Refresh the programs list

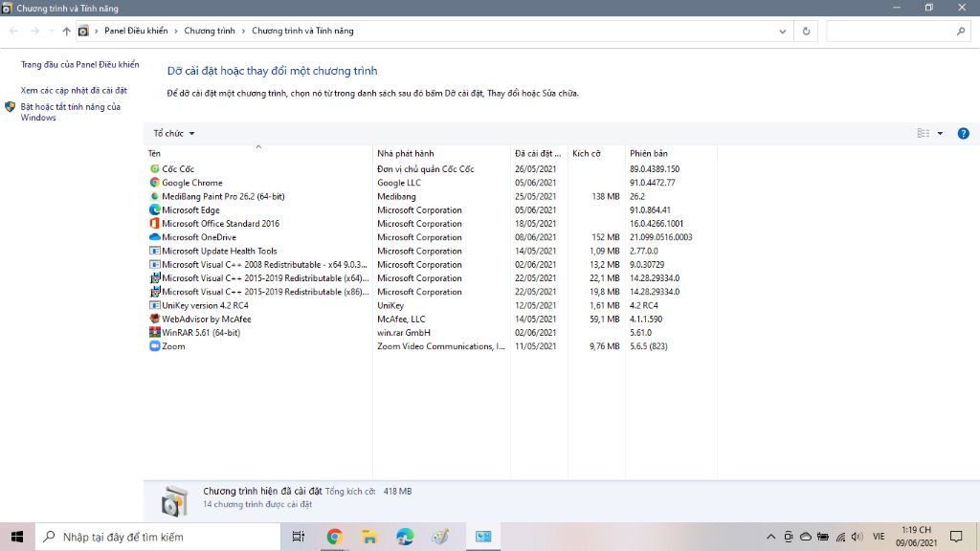tap(806, 31)
